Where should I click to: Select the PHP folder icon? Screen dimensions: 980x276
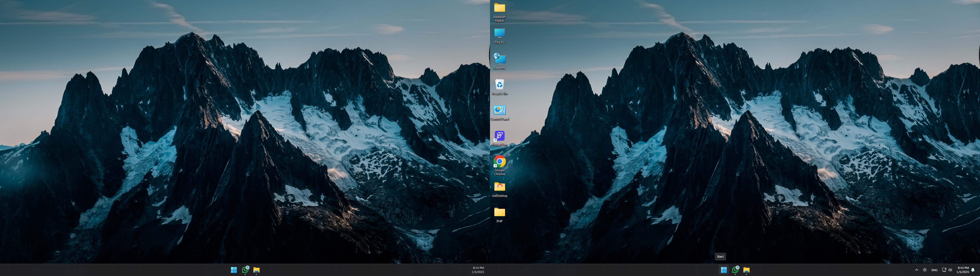499,215
